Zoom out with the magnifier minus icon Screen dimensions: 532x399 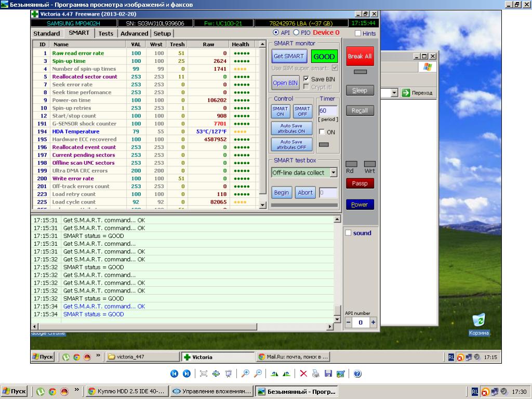(257, 374)
